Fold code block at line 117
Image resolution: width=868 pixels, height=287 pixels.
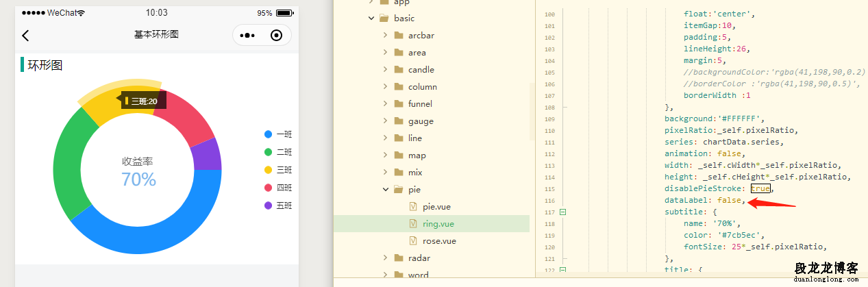(563, 212)
